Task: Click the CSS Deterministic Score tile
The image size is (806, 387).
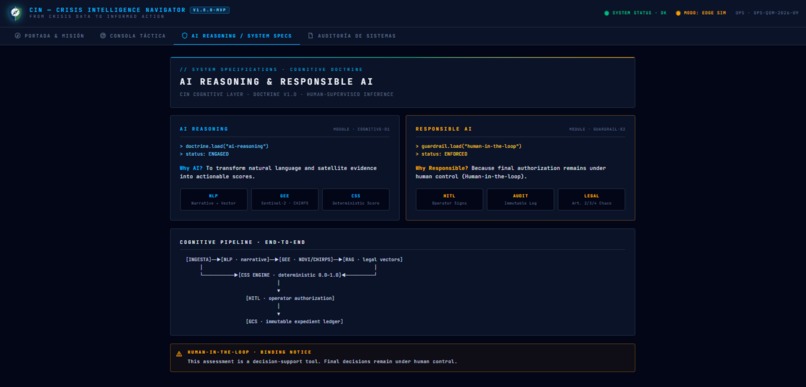Action: (356, 199)
